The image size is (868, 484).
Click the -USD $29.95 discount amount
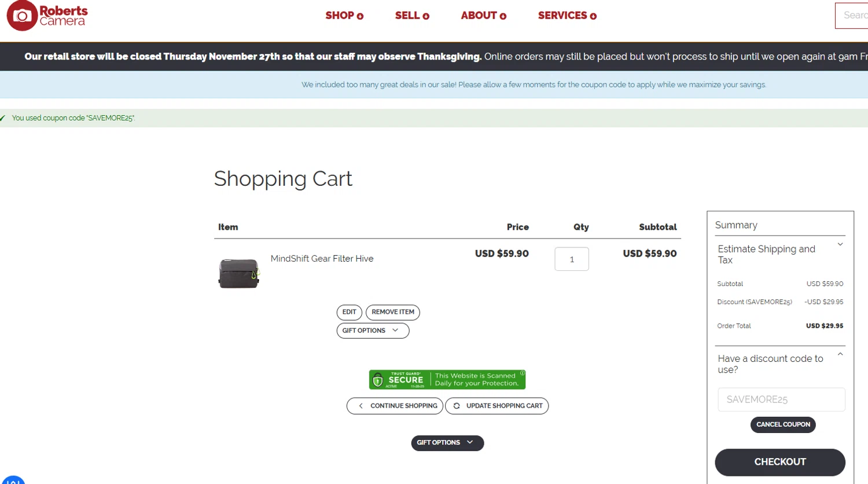point(823,302)
